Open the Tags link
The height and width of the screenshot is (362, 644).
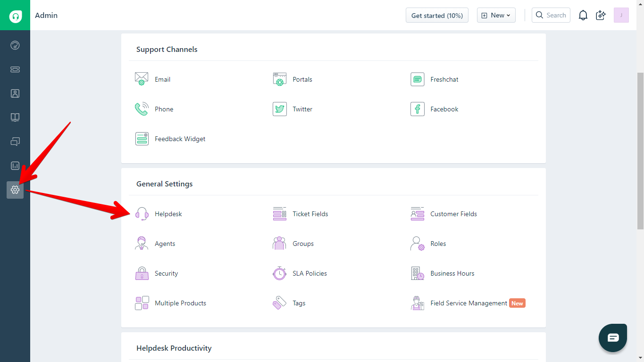click(299, 303)
